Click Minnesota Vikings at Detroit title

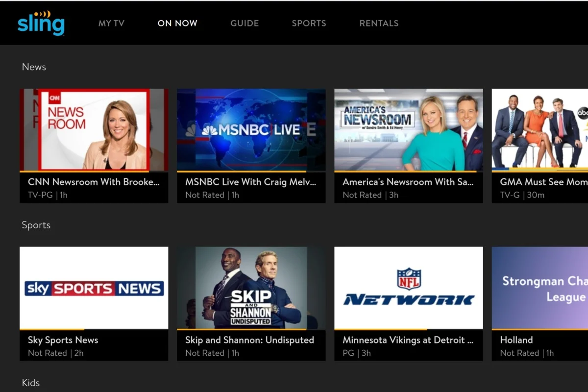(x=408, y=340)
